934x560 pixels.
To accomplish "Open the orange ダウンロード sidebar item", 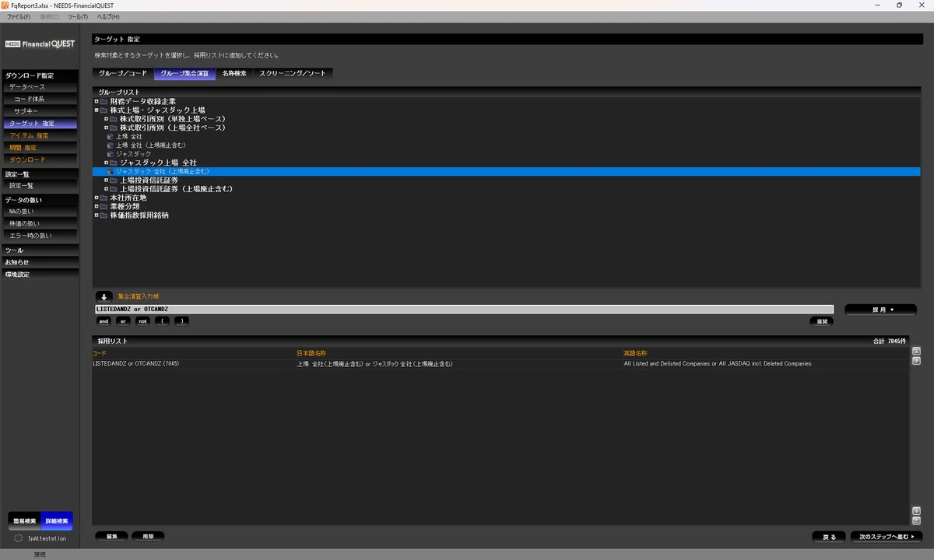I will (39, 159).
